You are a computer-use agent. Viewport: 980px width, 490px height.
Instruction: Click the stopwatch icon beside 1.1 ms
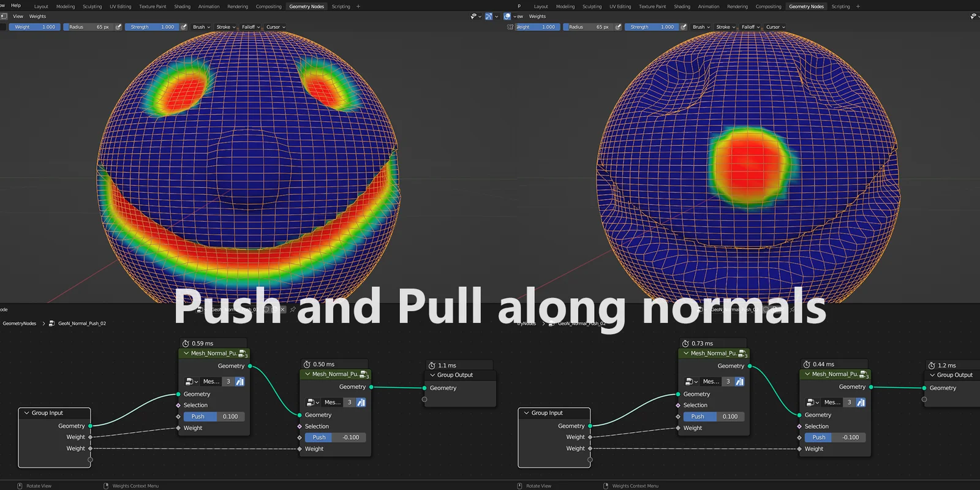tap(432, 366)
